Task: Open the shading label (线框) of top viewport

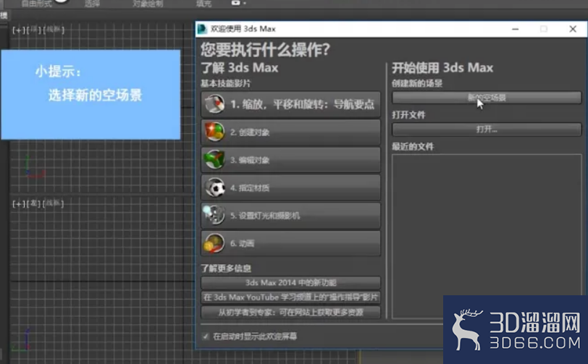Action: pos(54,30)
